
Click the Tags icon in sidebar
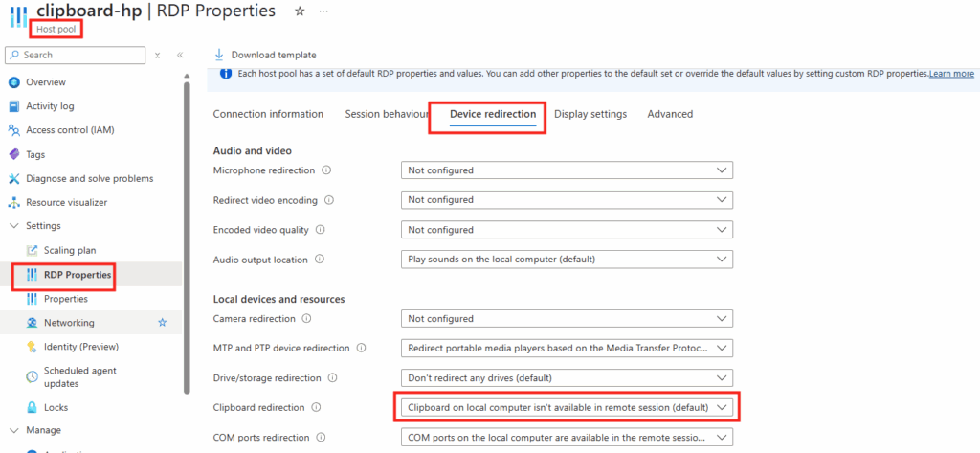point(14,154)
